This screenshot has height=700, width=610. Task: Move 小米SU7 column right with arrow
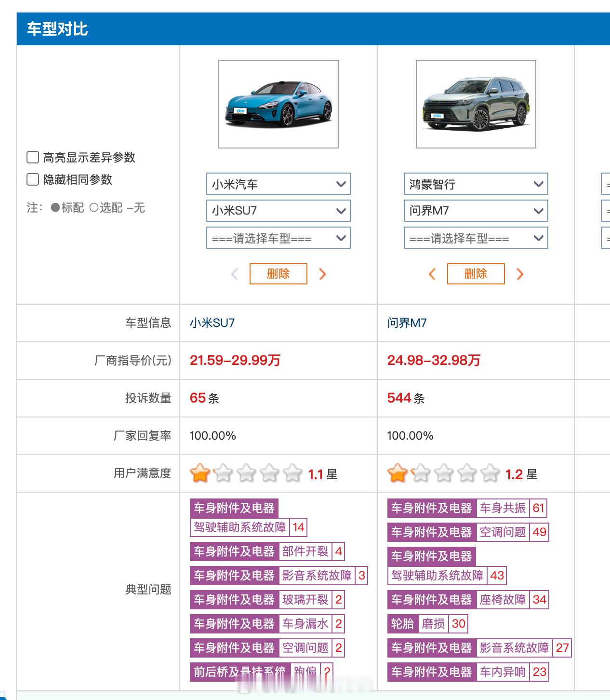point(322,274)
